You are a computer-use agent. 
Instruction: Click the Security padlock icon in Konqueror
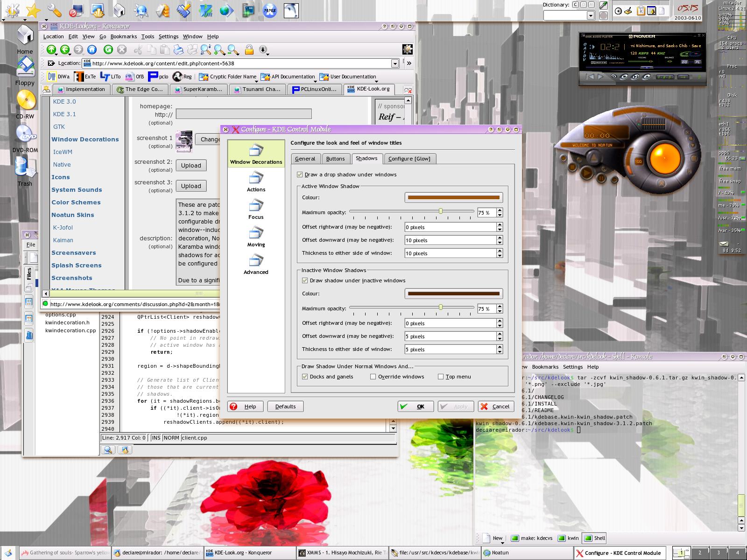[x=249, y=49]
